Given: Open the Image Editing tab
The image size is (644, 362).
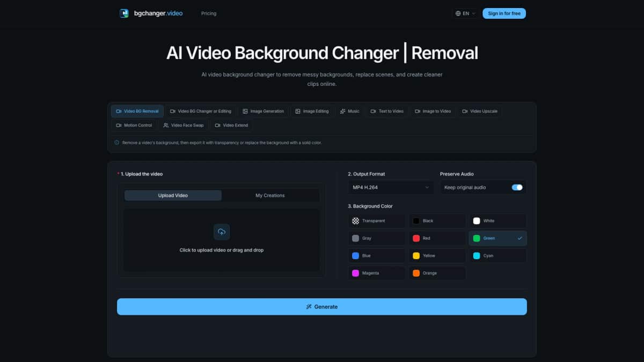Looking at the screenshot, I should (312, 111).
